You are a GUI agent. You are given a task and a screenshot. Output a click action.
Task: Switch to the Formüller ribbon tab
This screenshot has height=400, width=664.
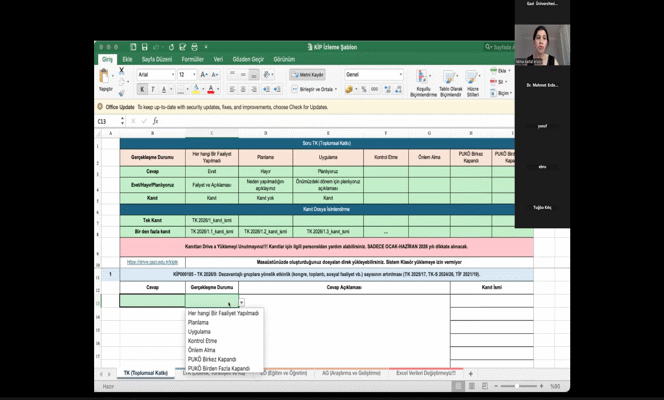pyautogui.click(x=192, y=59)
